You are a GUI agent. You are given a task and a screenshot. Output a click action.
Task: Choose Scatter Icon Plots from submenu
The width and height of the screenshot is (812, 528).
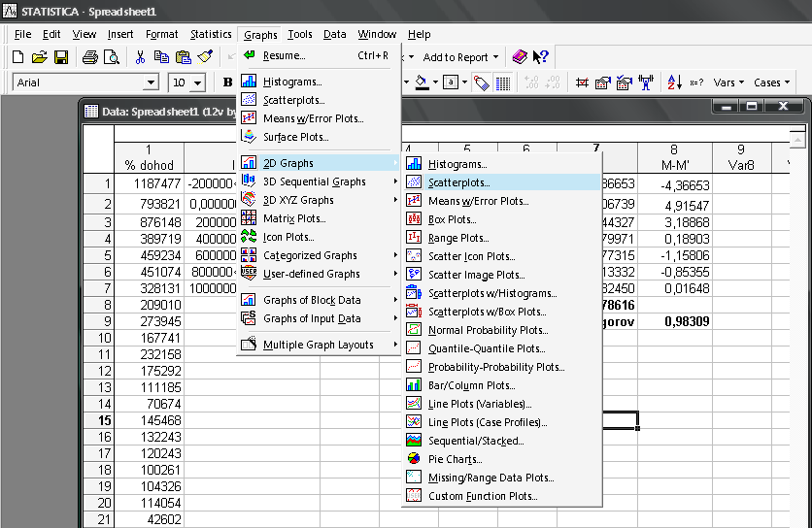502,256
